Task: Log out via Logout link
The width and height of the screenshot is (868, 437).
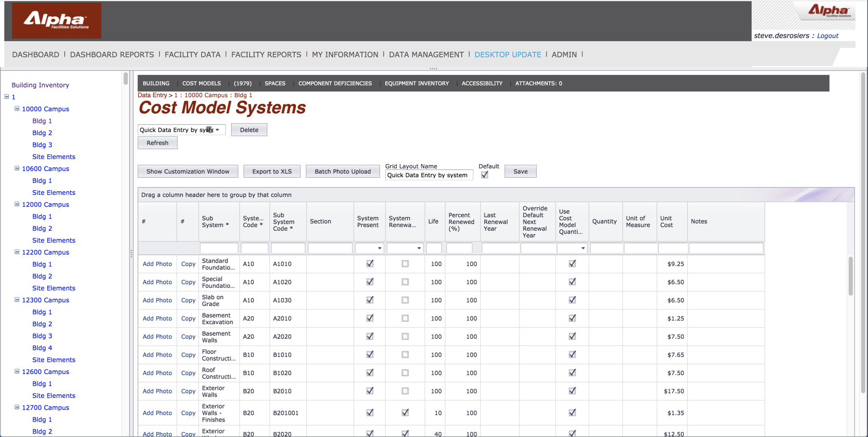Action: pos(828,36)
